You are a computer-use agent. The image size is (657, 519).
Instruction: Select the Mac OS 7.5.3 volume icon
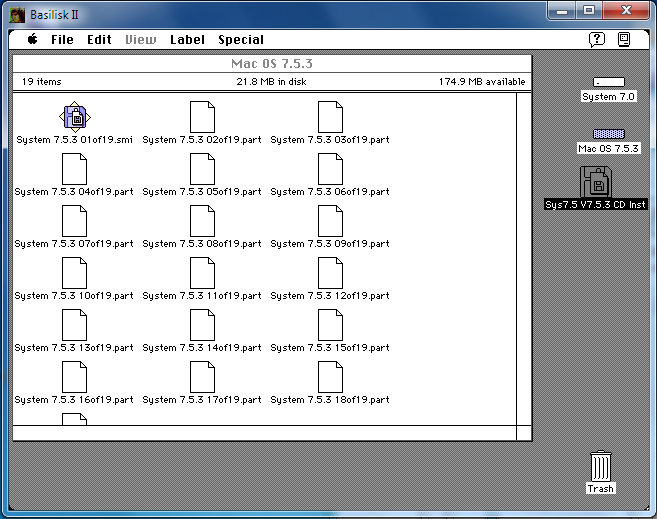click(x=608, y=134)
